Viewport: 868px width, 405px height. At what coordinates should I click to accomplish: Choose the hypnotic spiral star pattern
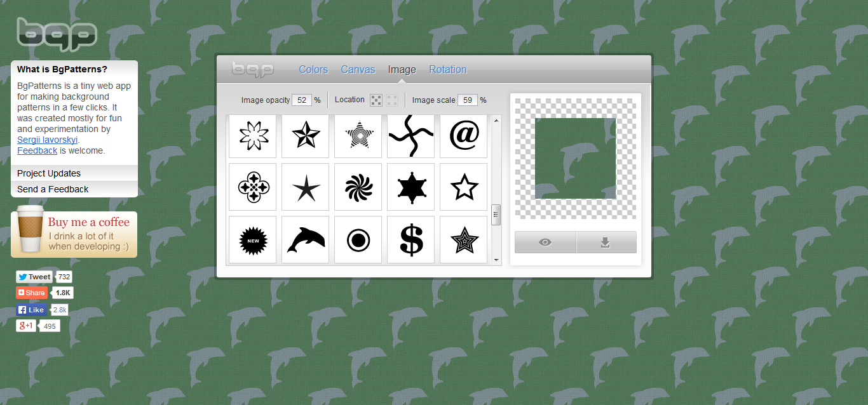(358, 135)
